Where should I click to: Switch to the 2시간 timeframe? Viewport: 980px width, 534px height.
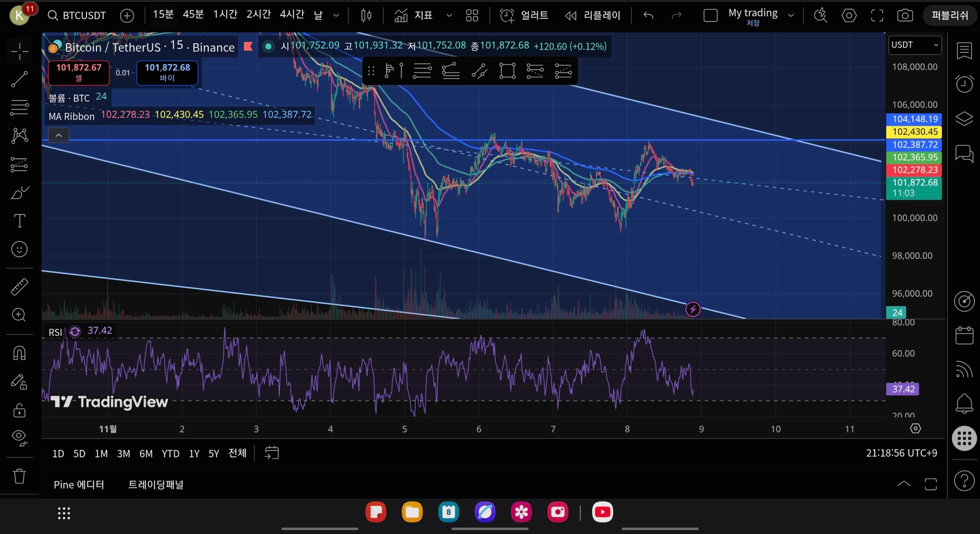tap(259, 14)
